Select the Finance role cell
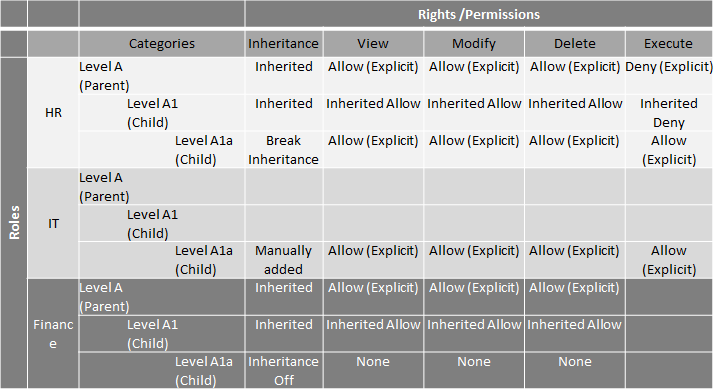713x389 pixels. pyautogui.click(x=53, y=333)
